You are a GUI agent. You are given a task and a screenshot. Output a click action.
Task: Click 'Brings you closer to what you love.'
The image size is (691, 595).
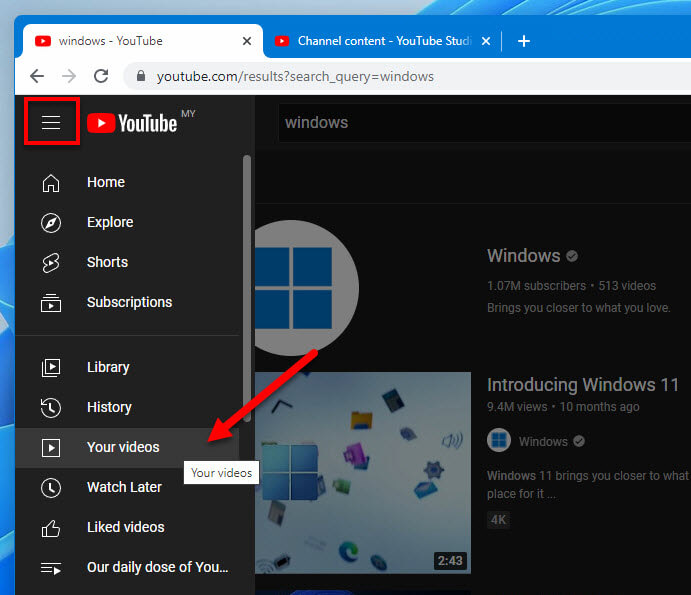point(579,308)
